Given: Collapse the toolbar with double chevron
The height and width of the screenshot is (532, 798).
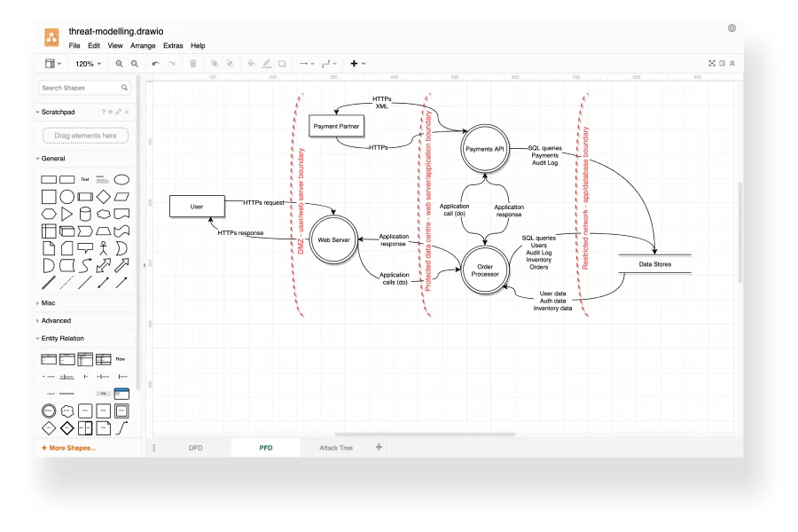Looking at the screenshot, I should [732, 64].
